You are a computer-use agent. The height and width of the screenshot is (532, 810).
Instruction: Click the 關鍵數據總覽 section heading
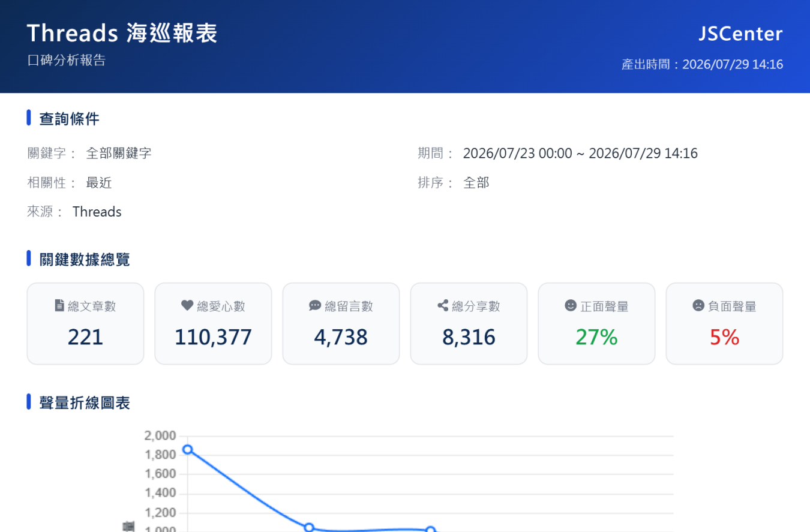(x=85, y=260)
